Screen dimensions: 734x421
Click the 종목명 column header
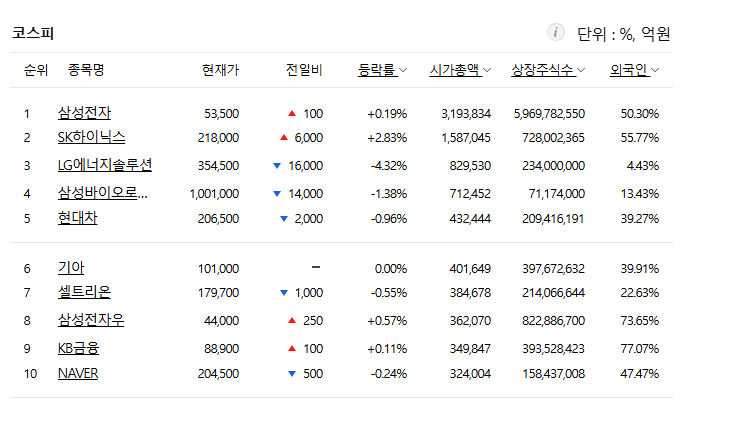tap(86, 70)
